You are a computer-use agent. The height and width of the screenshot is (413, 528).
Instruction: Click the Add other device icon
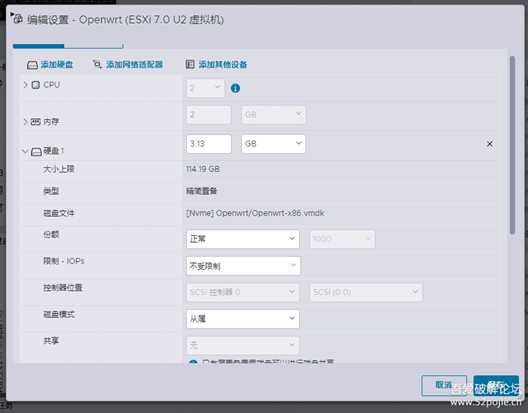coord(190,64)
